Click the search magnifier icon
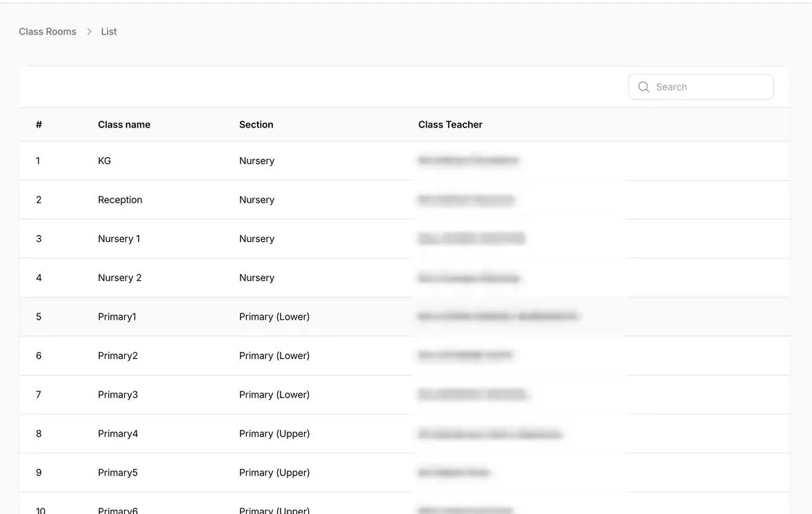 644,87
